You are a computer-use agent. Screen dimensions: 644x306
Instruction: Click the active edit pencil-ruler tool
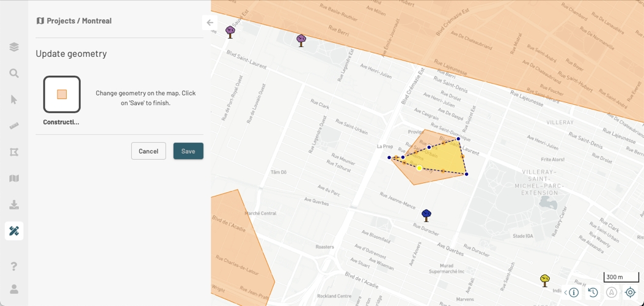[x=14, y=231]
